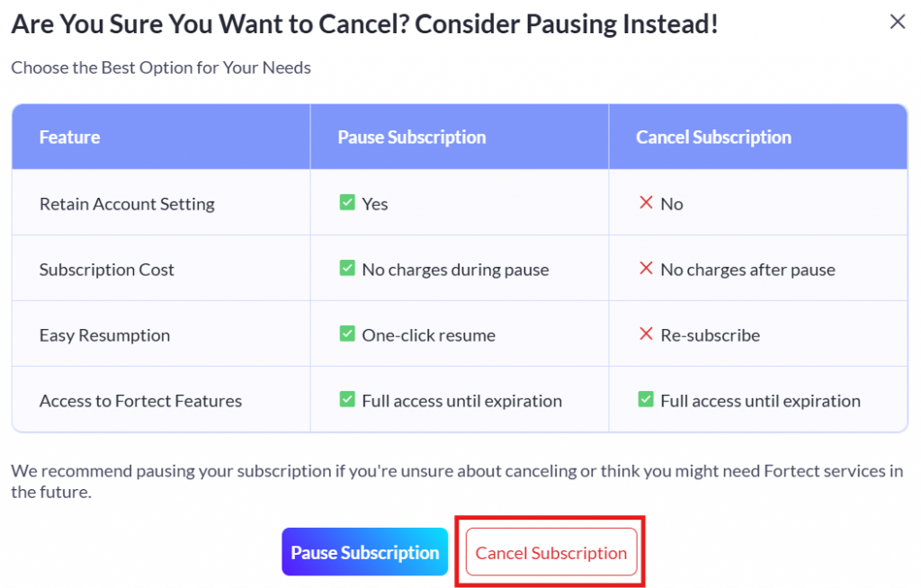Select the Pause Subscription column header
Image resolution: width=921 pixels, height=588 pixels.
460,137
